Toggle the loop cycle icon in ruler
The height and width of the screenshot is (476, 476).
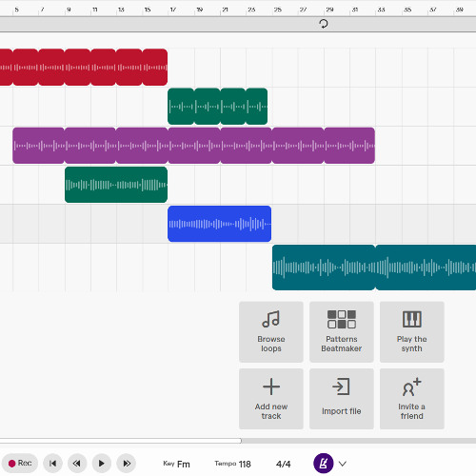[324, 24]
